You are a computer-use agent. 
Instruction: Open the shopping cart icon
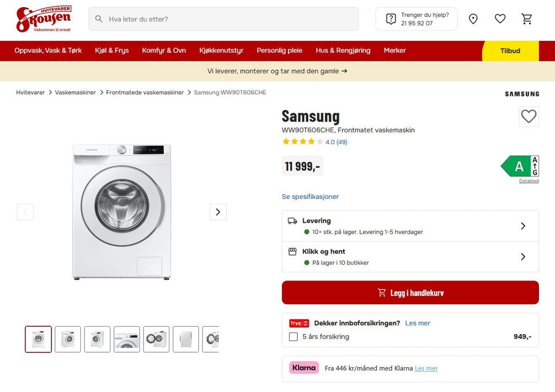(x=527, y=19)
